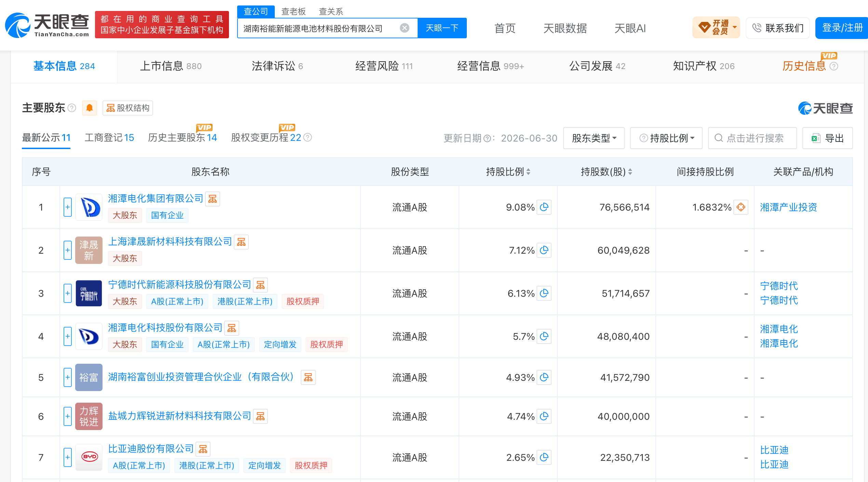Image resolution: width=868 pixels, height=482 pixels.
Task: Open equity structure icon for 上海津晟新材料科技有限公司
Action: (241, 242)
